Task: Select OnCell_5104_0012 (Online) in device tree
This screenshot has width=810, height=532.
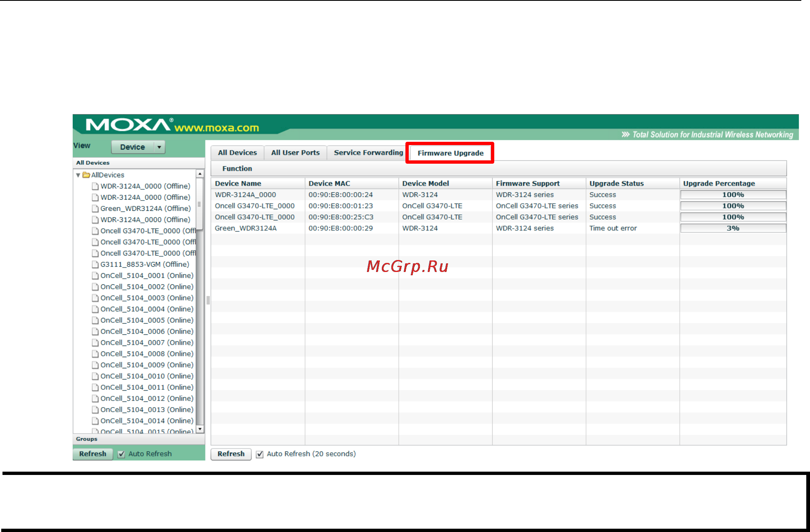Action: tap(147, 398)
